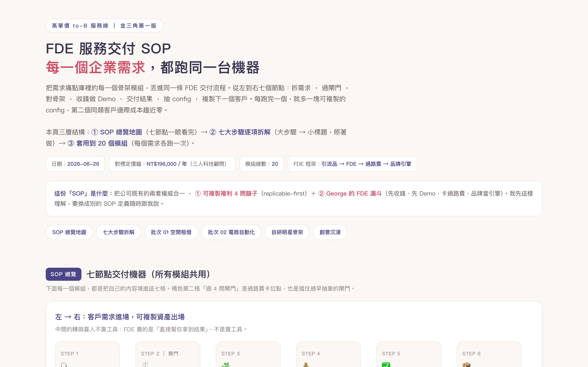Click the ③ 套用到 20 個模組 link

click(97, 143)
